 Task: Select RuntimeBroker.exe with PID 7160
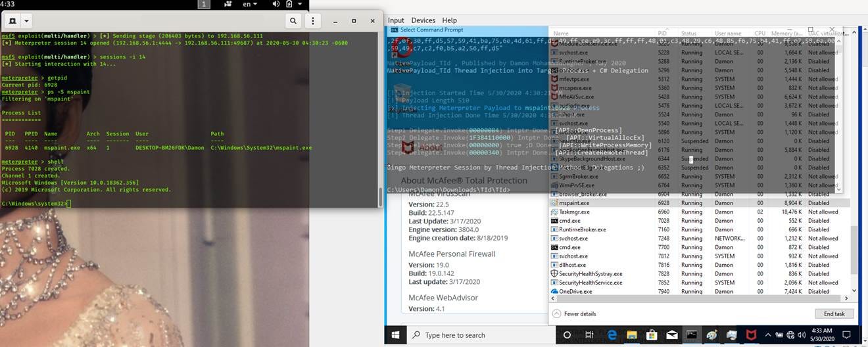[x=700, y=229]
